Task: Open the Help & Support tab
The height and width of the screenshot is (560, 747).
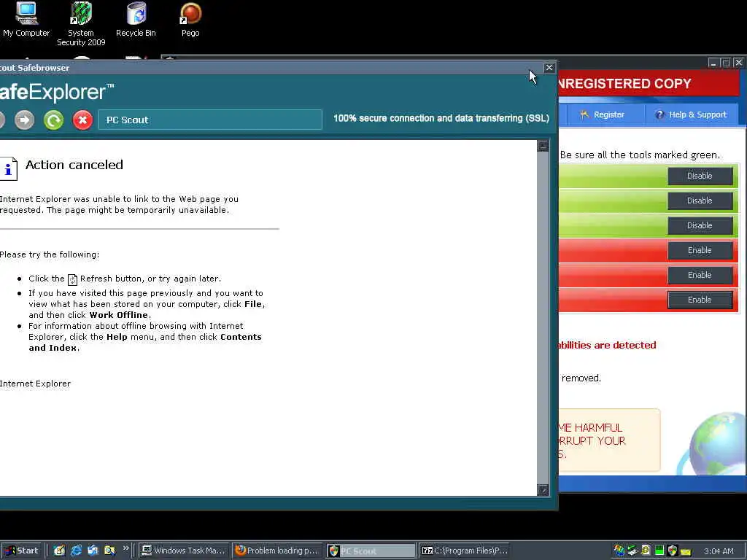Action: (x=691, y=114)
